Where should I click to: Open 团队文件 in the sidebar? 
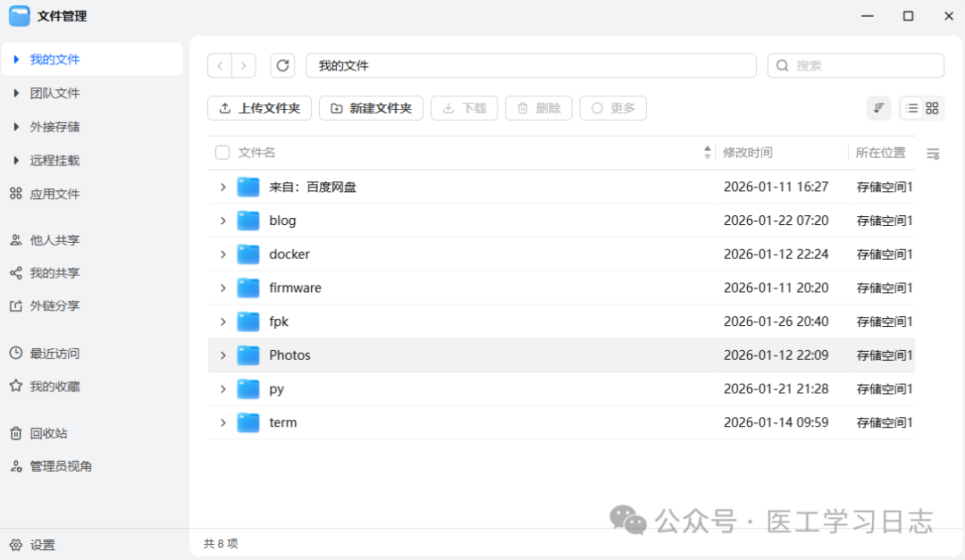[54, 92]
